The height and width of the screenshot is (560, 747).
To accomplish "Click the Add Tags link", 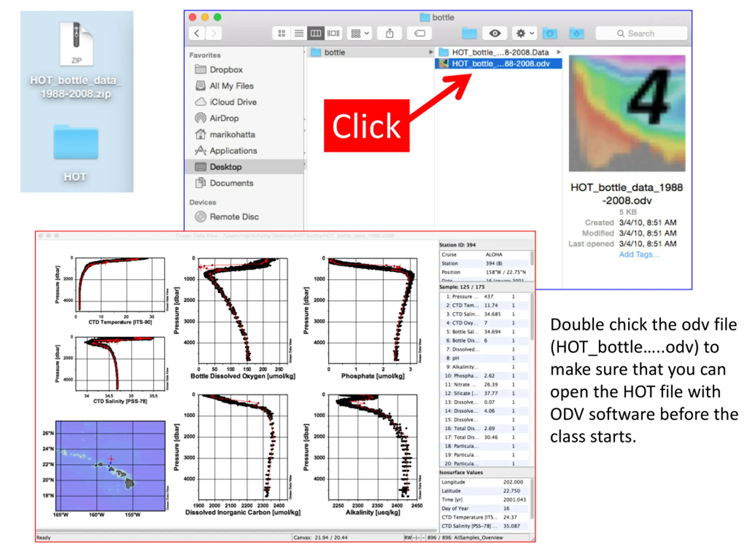I will click(639, 255).
